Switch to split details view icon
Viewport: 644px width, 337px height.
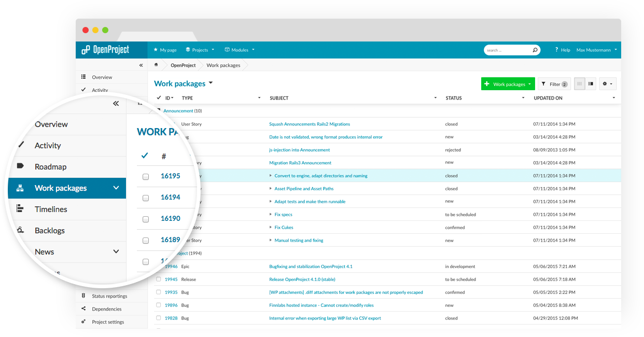[x=591, y=84]
